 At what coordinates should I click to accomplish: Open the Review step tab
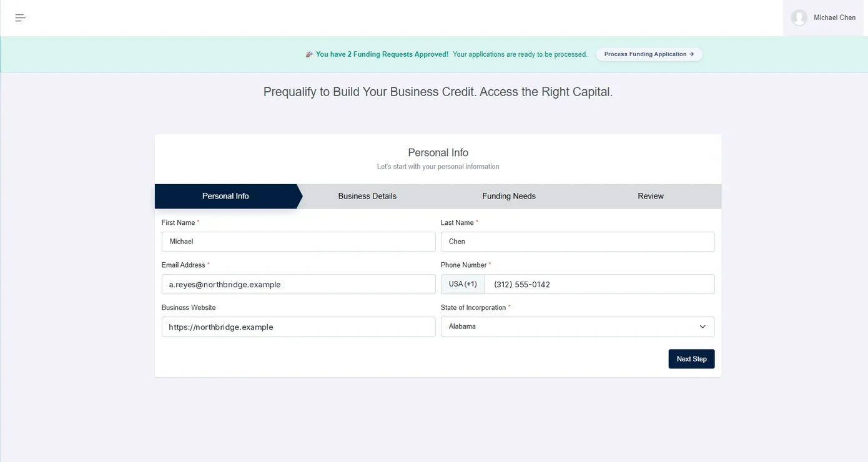click(x=651, y=196)
